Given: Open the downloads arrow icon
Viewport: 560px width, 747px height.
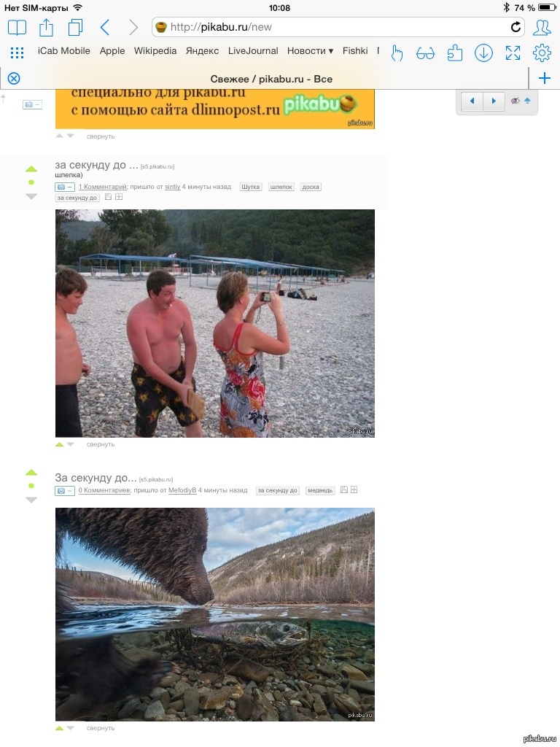Looking at the screenshot, I should (483, 53).
